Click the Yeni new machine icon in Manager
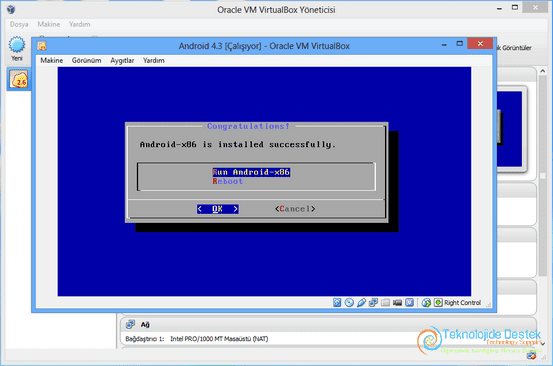 (17, 45)
